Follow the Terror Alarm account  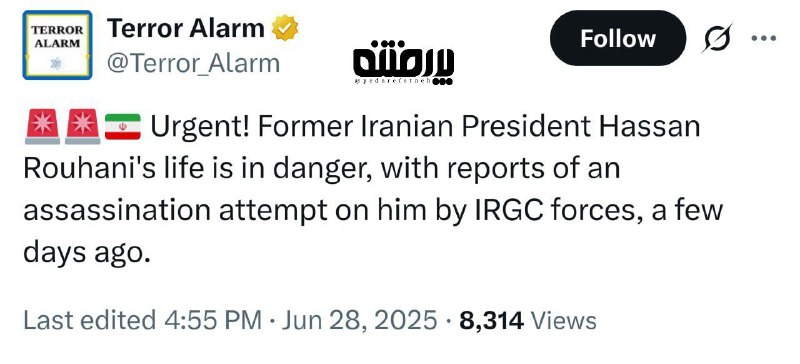[x=617, y=38]
